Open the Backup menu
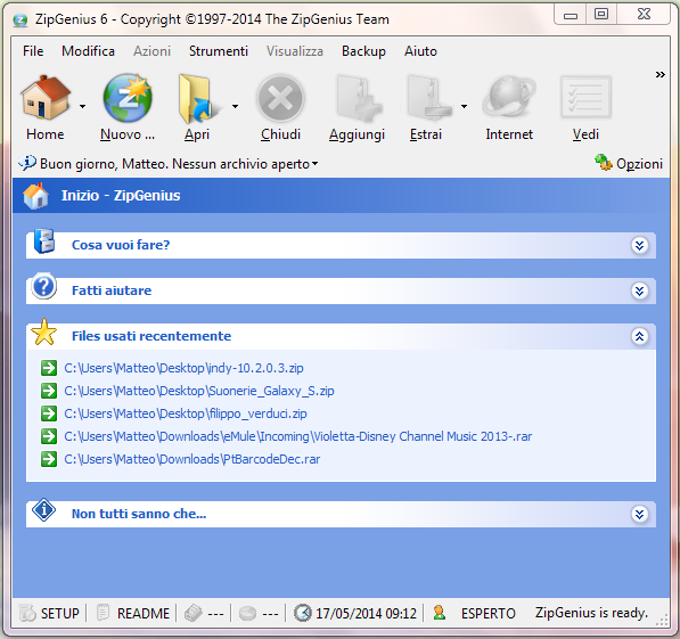 [363, 51]
